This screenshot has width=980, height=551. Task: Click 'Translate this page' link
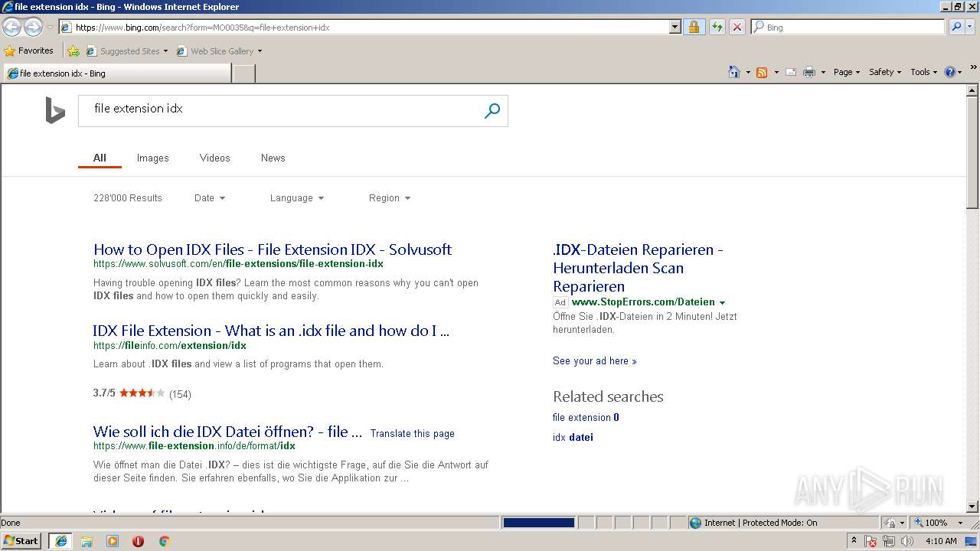[x=412, y=433]
